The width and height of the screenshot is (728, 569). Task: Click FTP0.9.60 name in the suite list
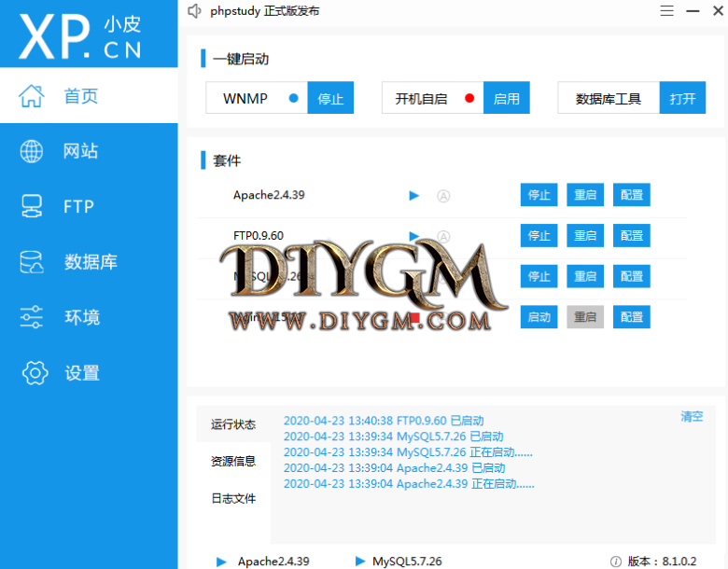(x=259, y=235)
